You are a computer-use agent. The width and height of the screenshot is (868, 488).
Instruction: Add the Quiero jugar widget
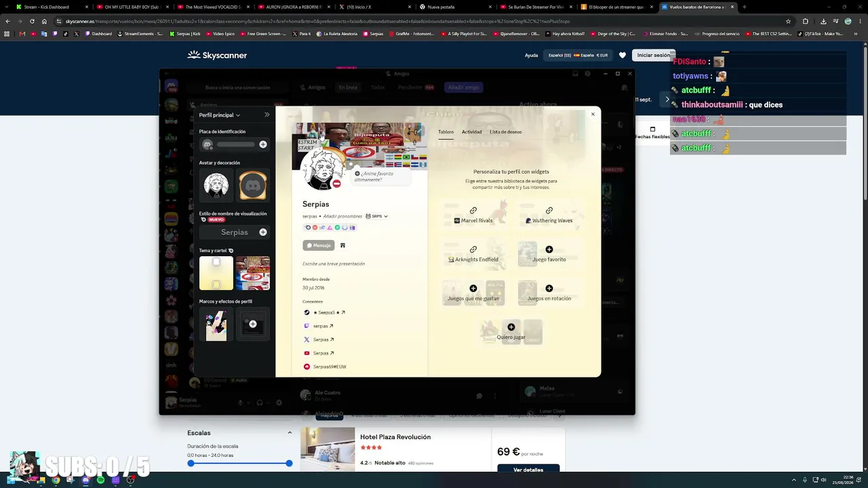511,331
